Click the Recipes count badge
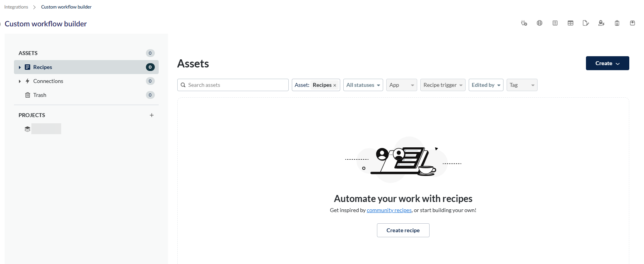 [150, 67]
